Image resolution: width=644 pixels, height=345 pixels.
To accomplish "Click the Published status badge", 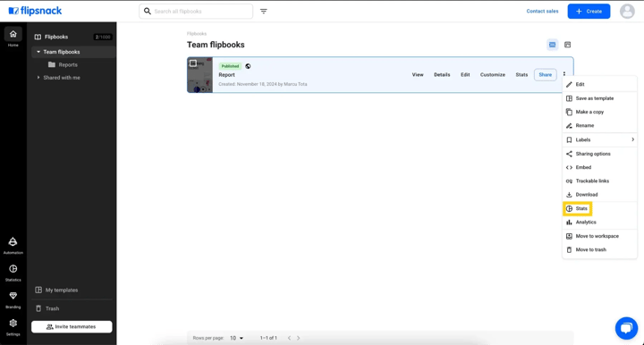I will pyautogui.click(x=230, y=66).
